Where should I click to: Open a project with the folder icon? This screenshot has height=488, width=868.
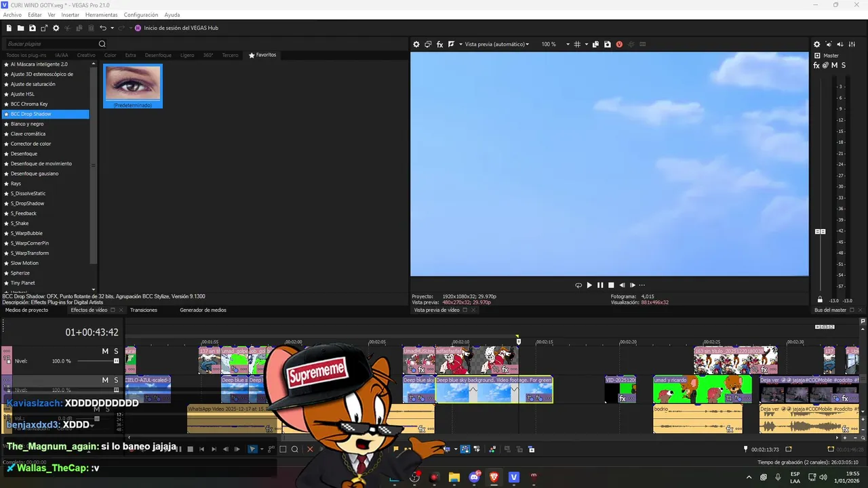point(21,28)
